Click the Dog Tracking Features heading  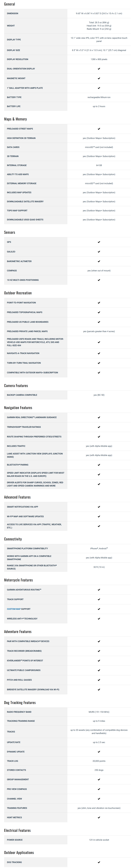20,703
